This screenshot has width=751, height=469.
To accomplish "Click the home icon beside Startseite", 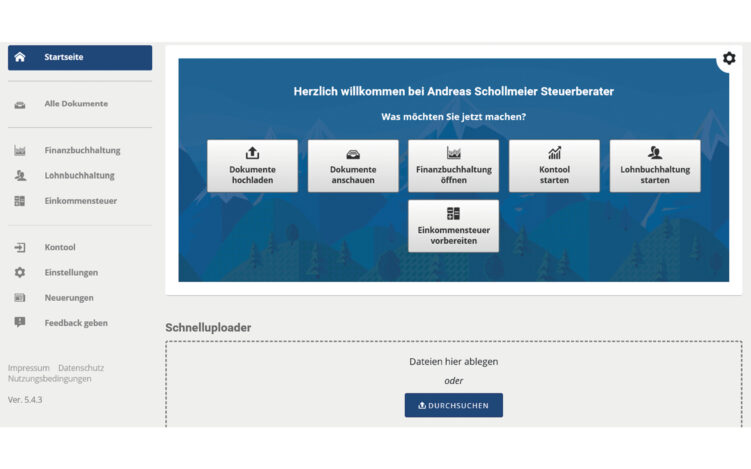I will point(20,57).
